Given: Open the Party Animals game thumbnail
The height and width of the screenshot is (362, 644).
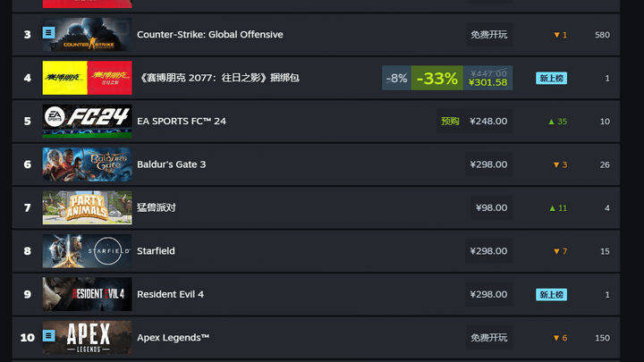Looking at the screenshot, I should coord(87,207).
